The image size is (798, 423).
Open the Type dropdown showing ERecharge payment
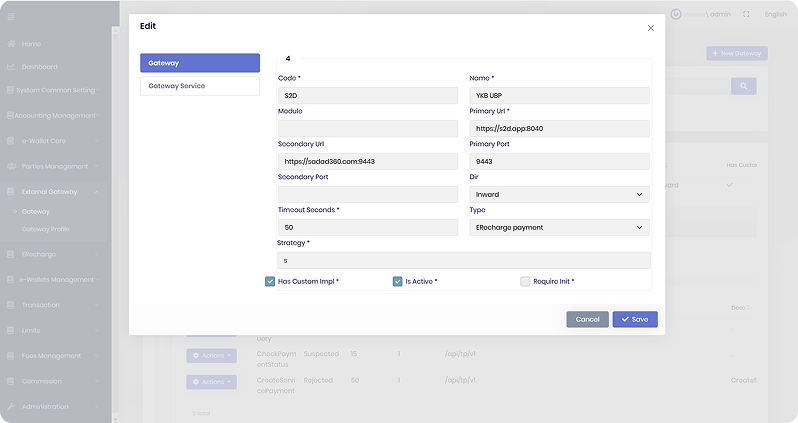point(559,227)
